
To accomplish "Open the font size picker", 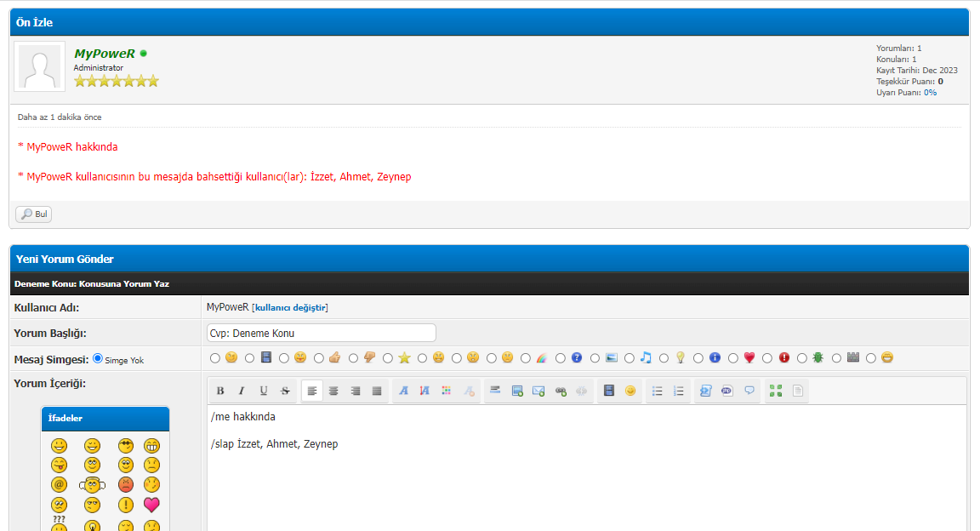I will pyautogui.click(x=424, y=391).
